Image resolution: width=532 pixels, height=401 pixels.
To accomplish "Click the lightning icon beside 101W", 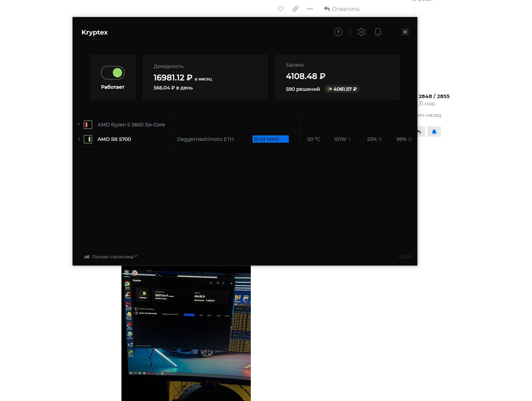I will coord(349,139).
